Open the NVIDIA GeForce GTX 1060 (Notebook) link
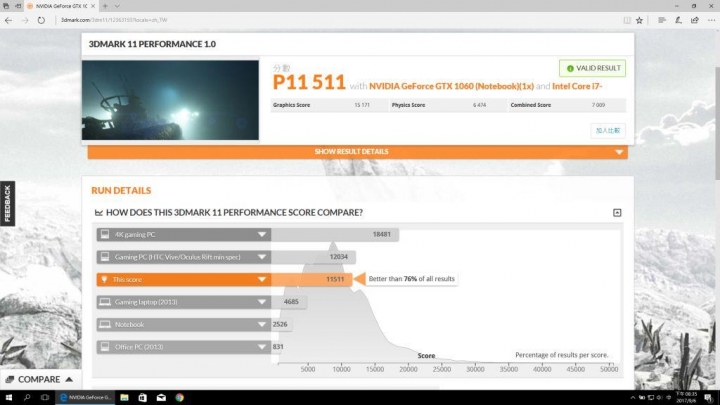Image resolution: width=720 pixels, height=405 pixels. tap(451, 86)
